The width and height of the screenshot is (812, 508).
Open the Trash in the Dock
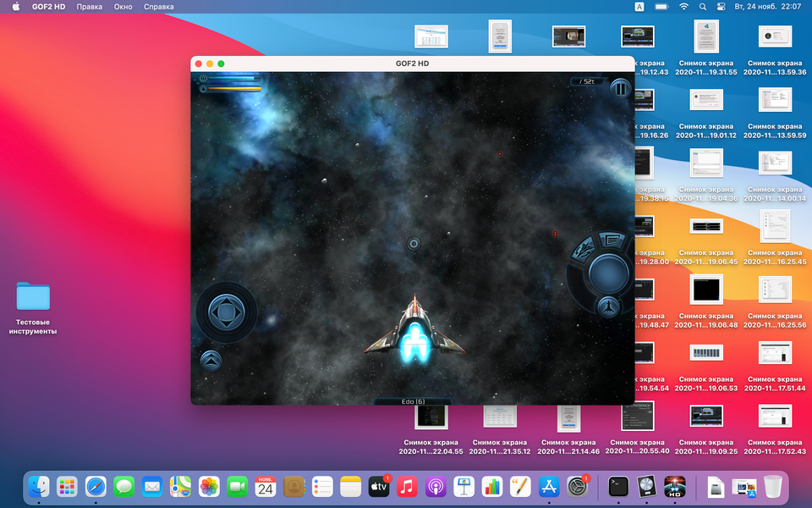click(x=772, y=487)
